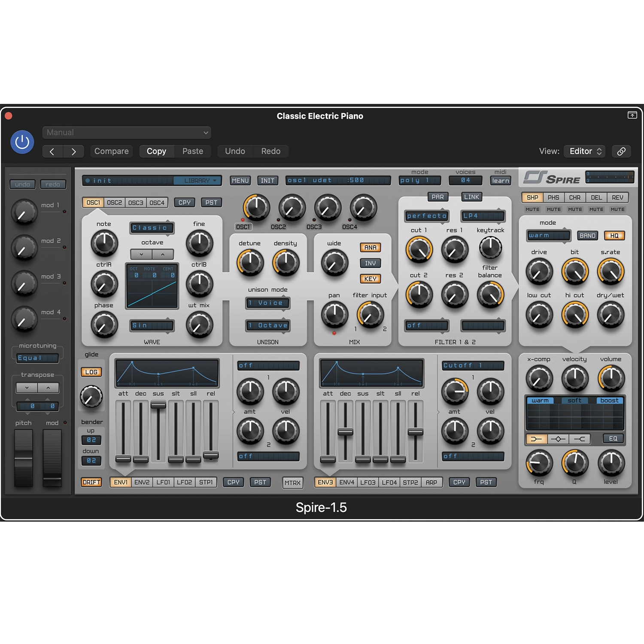Open the Classic wave dropdown

click(x=152, y=228)
